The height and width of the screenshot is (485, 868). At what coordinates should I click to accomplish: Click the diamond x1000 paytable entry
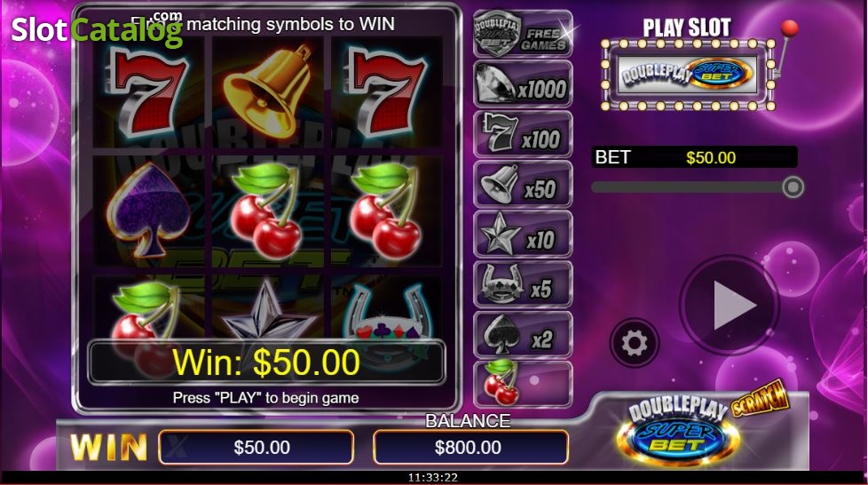[x=523, y=84]
